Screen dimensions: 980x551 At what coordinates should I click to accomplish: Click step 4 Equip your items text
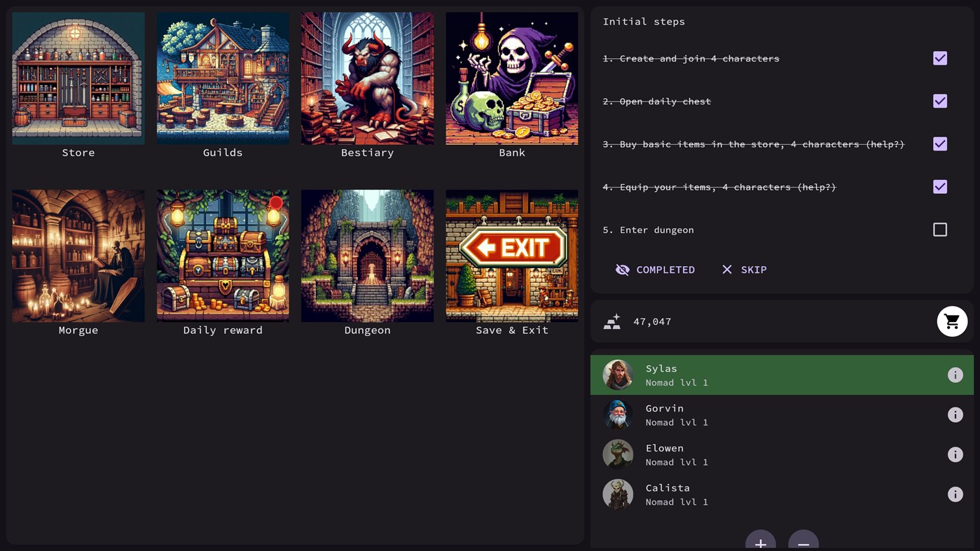(719, 187)
